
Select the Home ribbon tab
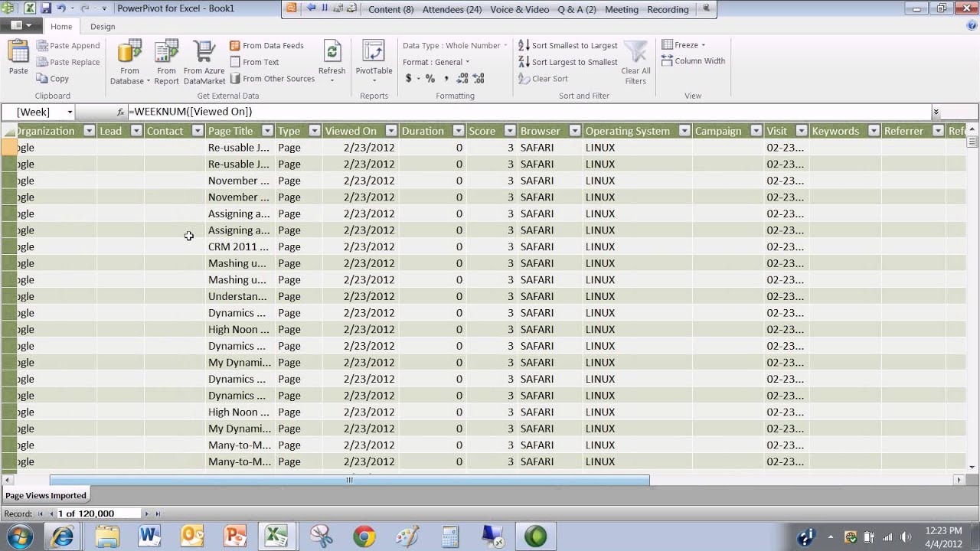click(61, 26)
